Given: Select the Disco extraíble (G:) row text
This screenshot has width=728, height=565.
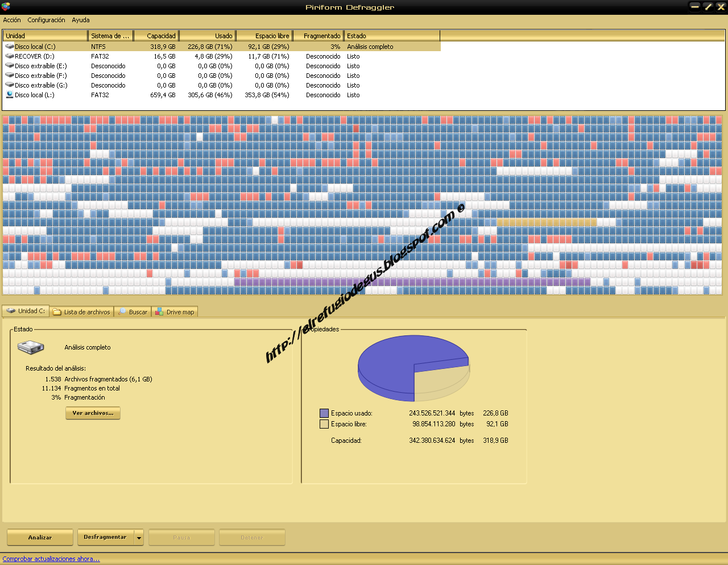Looking at the screenshot, I should point(41,85).
